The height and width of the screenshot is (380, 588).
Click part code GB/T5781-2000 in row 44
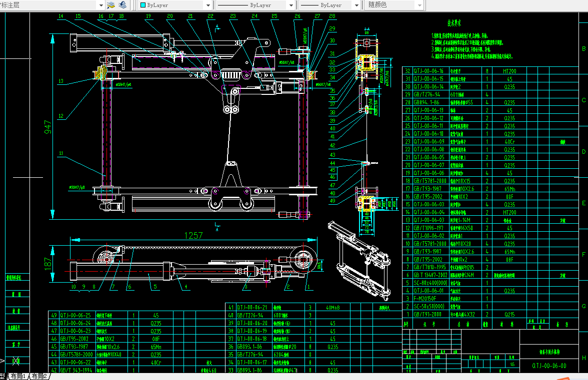[76, 355]
